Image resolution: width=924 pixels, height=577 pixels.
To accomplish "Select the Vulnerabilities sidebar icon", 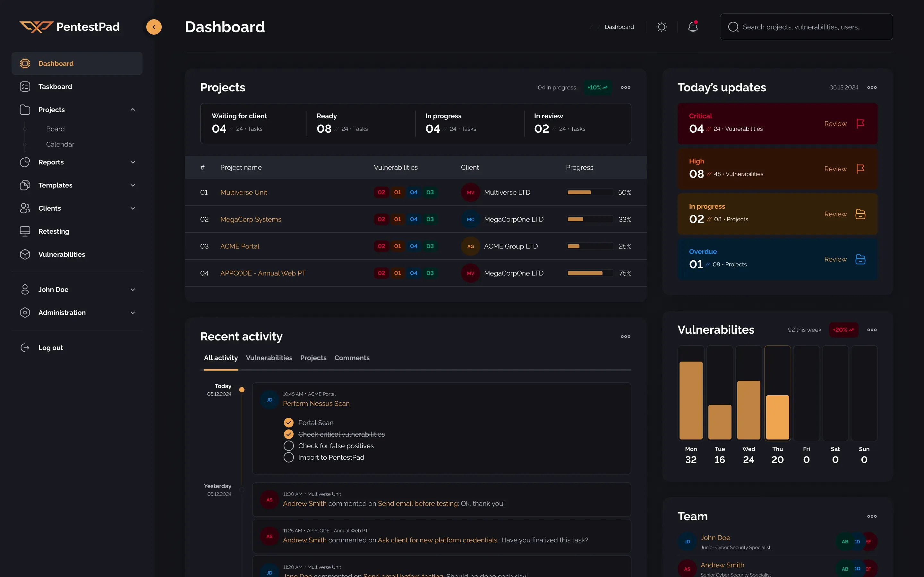I will (x=25, y=254).
